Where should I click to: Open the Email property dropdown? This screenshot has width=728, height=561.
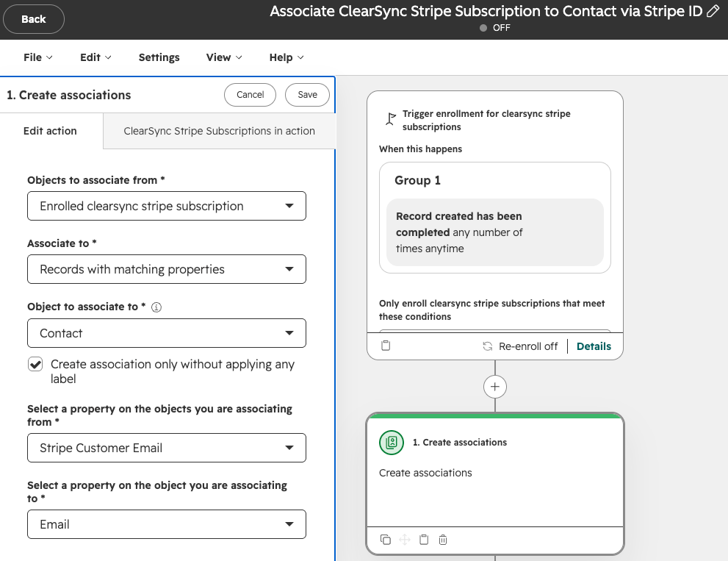[167, 524]
